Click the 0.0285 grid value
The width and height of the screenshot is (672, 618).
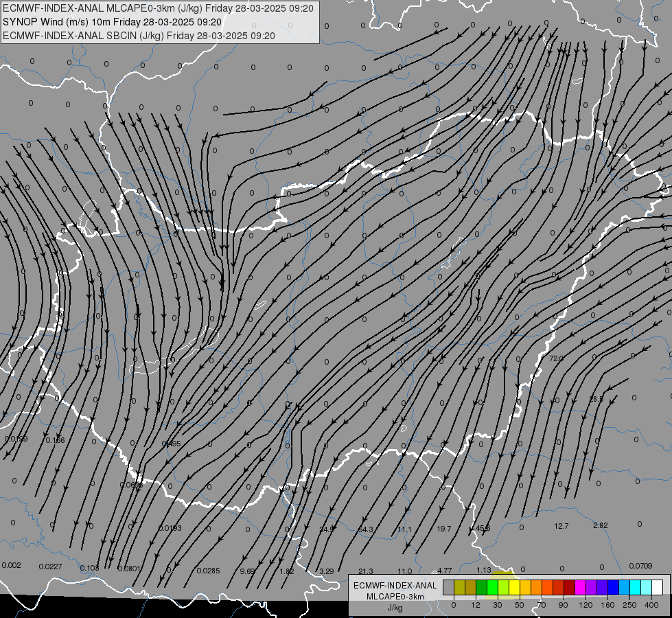pyautogui.click(x=208, y=571)
